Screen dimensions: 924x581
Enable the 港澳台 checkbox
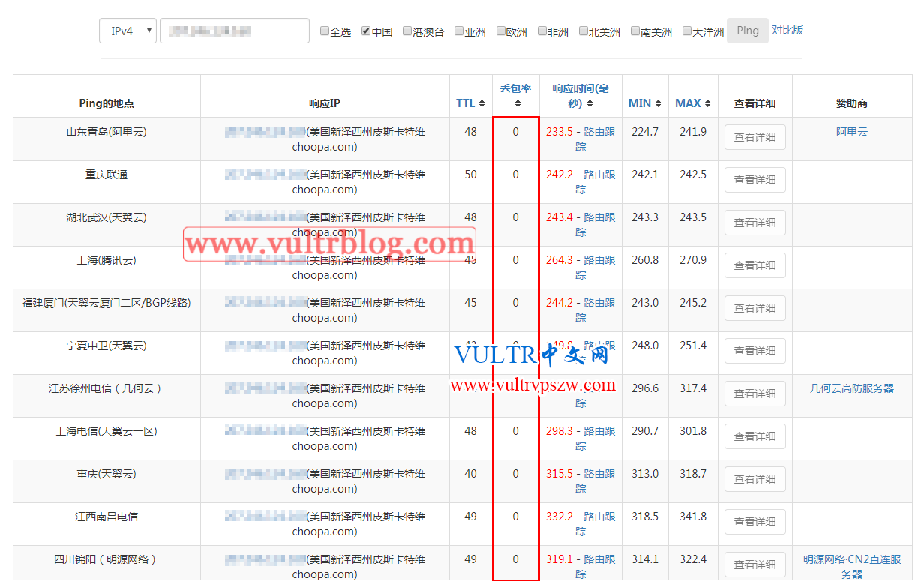click(406, 31)
